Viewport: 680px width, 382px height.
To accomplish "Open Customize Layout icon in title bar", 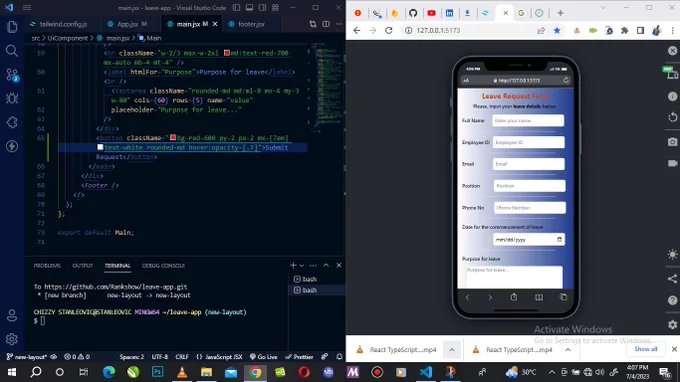I will (275, 7).
